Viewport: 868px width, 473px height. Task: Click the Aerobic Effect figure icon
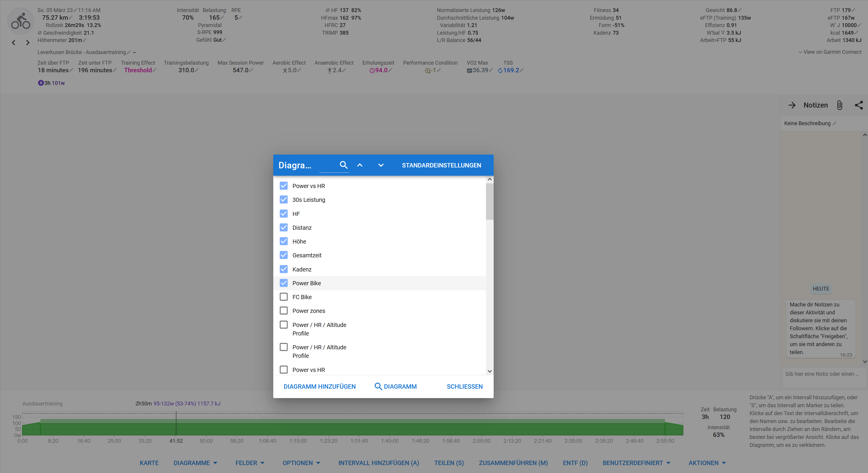(x=285, y=71)
